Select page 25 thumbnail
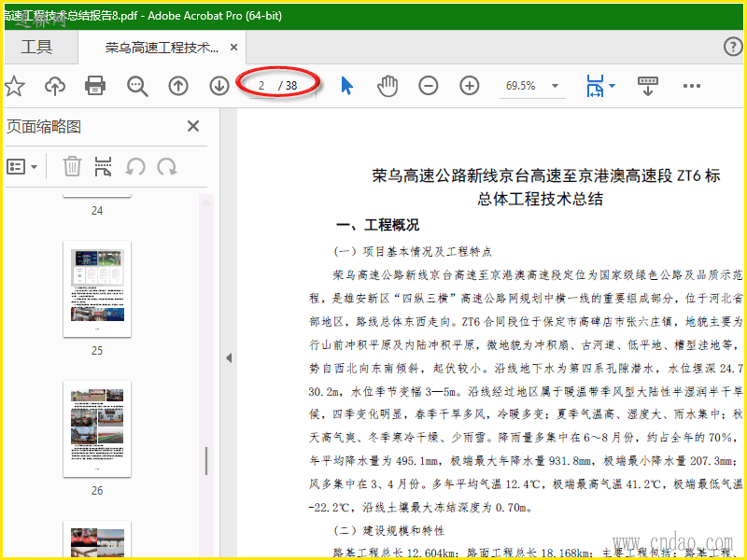Viewport: 747px width, 560px height. point(97,288)
